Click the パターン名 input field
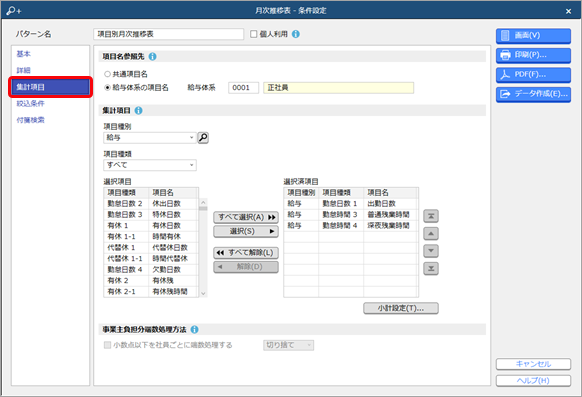Viewport: 582px width, 397px height. 169,34
